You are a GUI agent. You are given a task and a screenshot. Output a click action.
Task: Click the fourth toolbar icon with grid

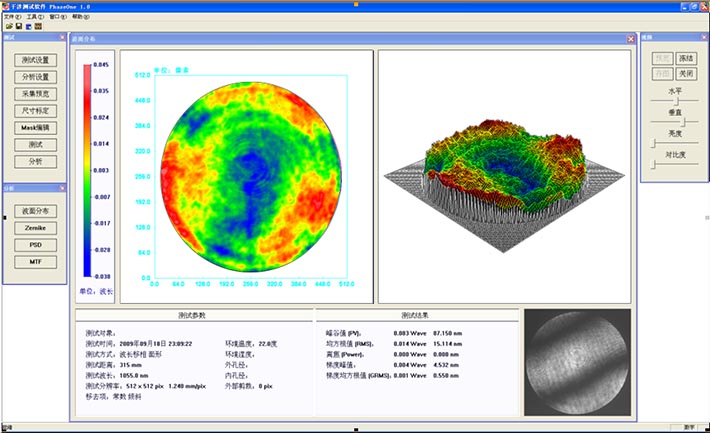pyautogui.click(x=37, y=26)
